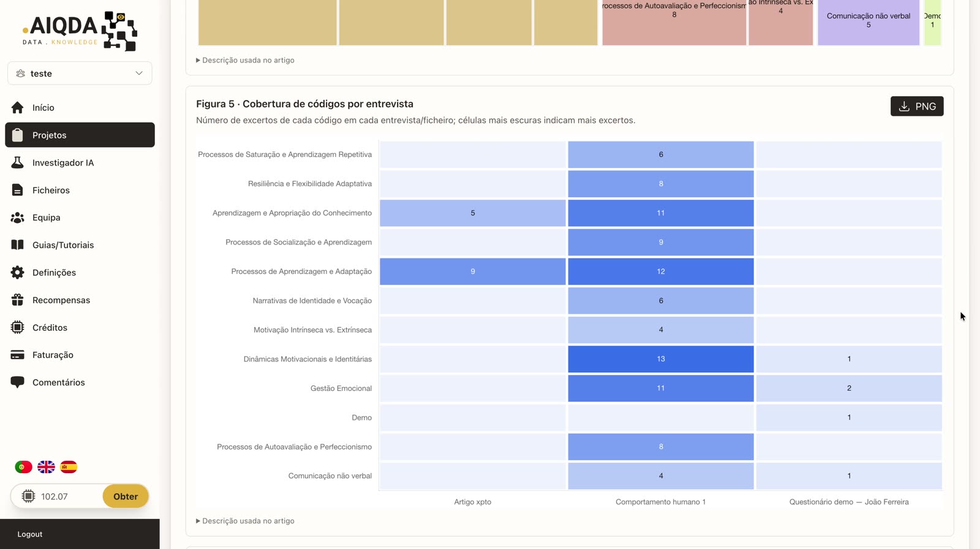This screenshot has width=980, height=549.
Task: Open the teste workspace dropdown
Action: pos(80,74)
